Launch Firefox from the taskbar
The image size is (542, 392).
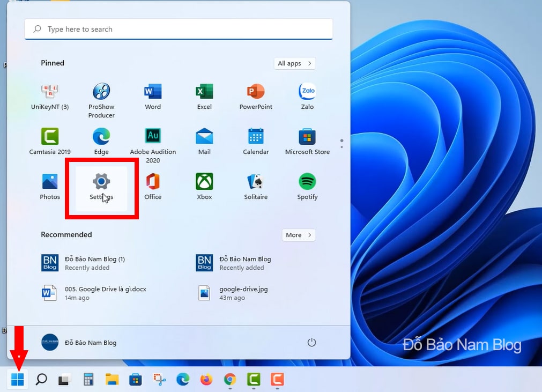[206, 379]
